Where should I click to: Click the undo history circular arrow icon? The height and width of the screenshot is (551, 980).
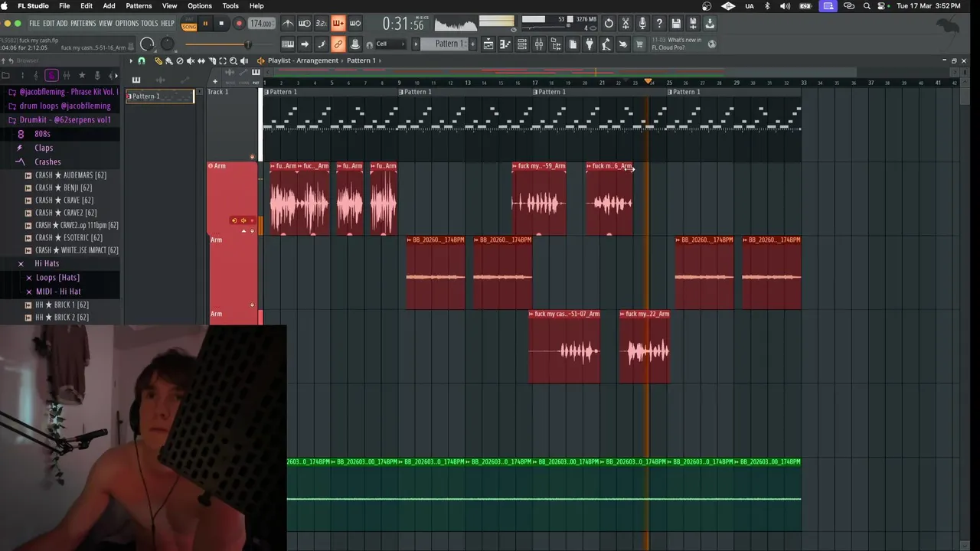(609, 24)
